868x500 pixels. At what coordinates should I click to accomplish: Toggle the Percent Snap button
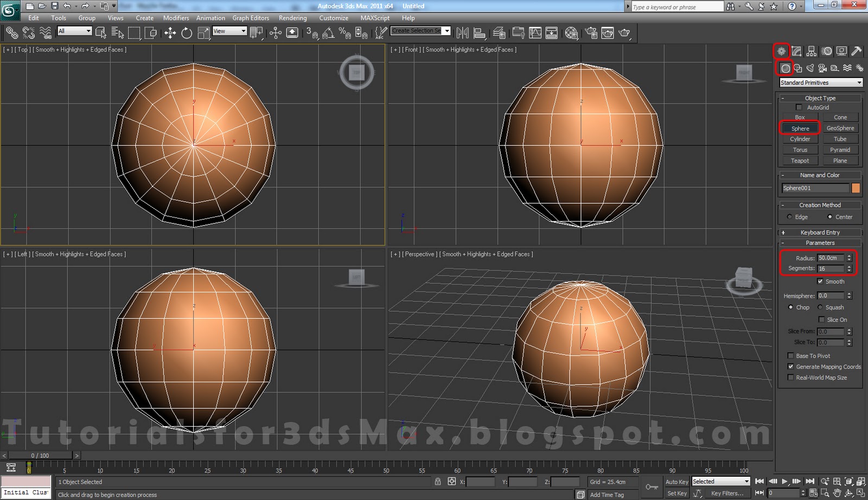click(344, 33)
